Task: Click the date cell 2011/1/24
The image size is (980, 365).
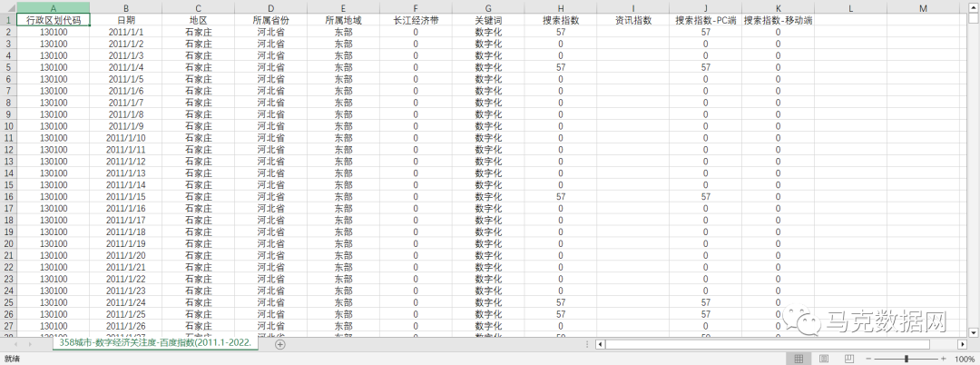Action: point(125,301)
